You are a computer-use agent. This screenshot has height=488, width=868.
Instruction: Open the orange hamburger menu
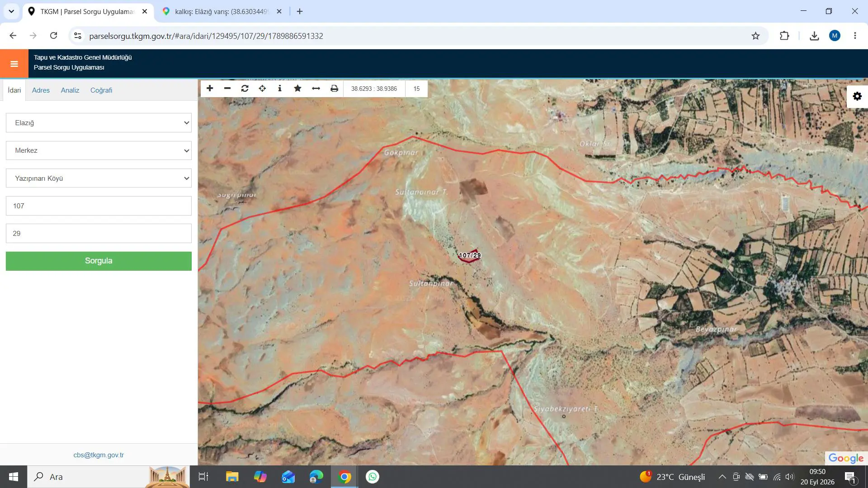[x=14, y=64]
